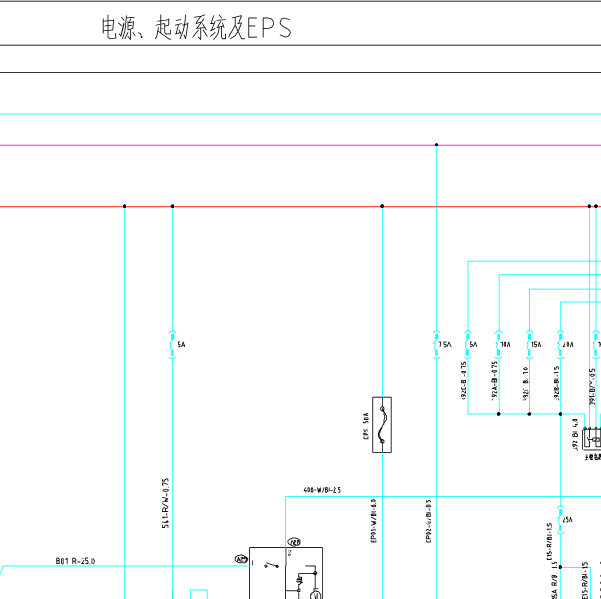The width and height of the screenshot is (601, 599).
Task: Click the relay symbol at the 192 Bl 4.0 wire end
Action: 592,439
